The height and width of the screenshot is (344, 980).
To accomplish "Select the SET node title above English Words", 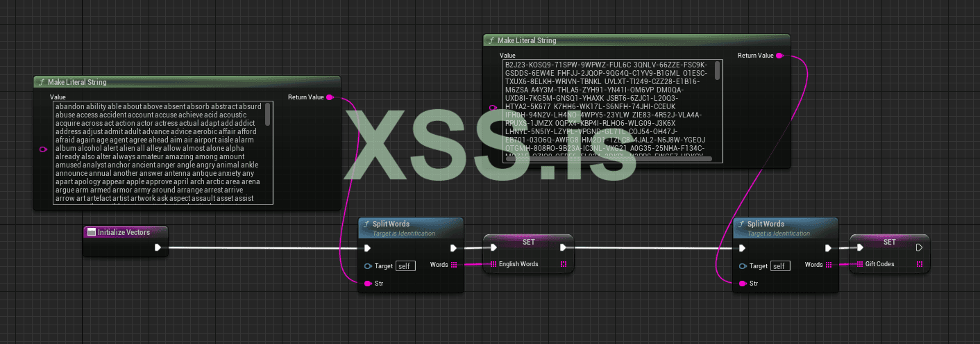I will [x=529, y=242].
